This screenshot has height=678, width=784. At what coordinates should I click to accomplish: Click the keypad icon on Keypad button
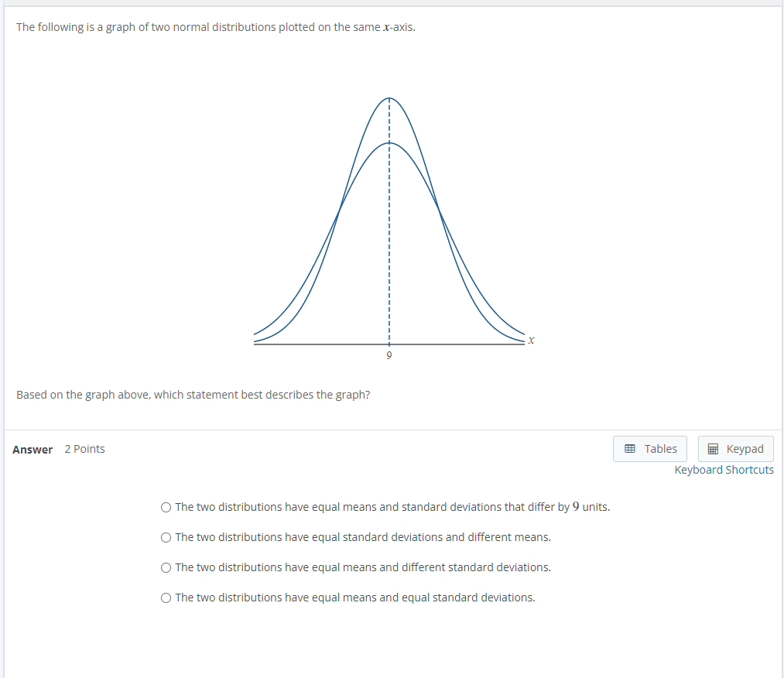coord(712,448)
